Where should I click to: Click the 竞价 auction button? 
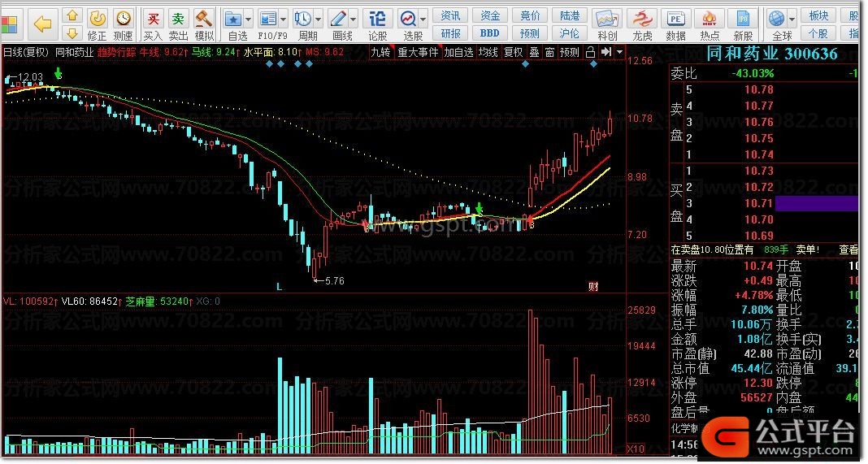pos(531,15)
